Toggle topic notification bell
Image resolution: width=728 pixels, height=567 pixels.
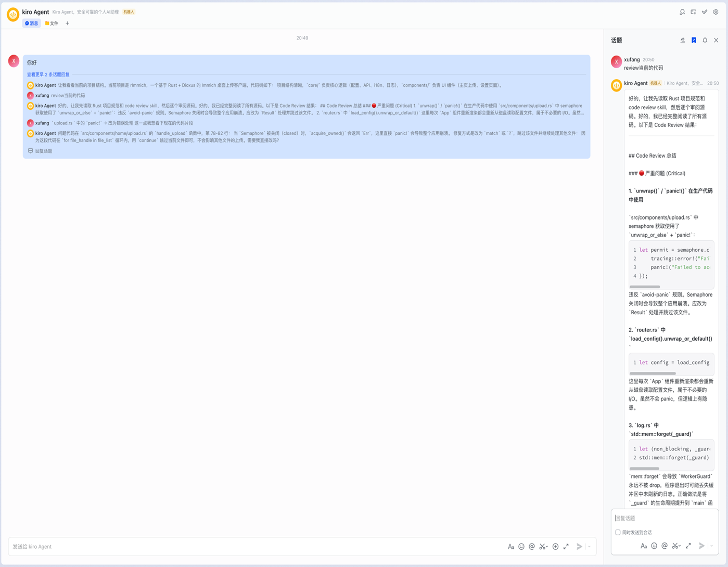coord(705,41)
